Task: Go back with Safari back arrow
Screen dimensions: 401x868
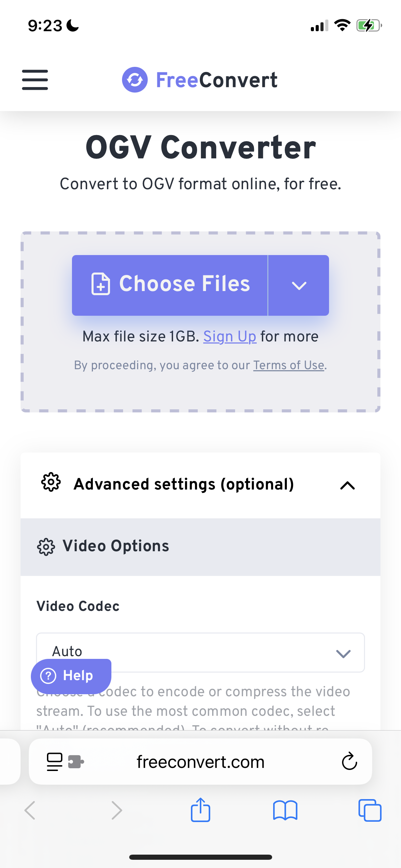Action: [30, 810]
